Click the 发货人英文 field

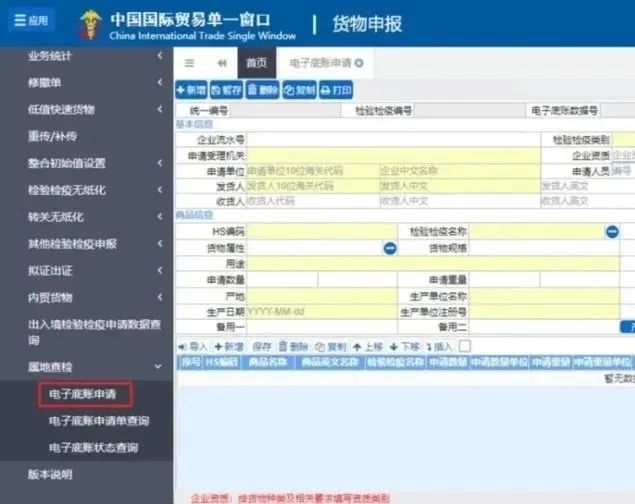point(588,186)
